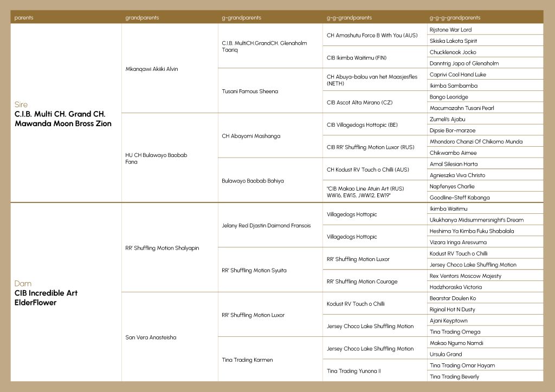Click 'RR' Shuffling Motion Shalyapin' cell
The height and width of the screenshot is (392, 555).
[x=162, y=248]
